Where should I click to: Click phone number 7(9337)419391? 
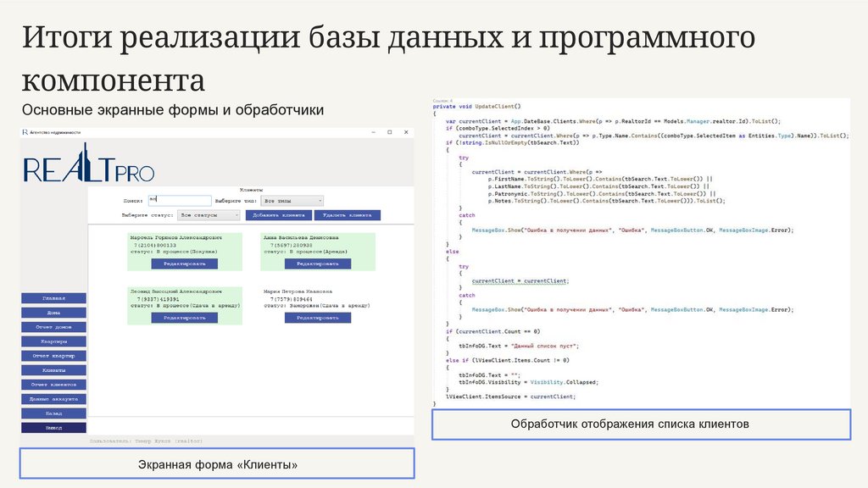point(159,299)
